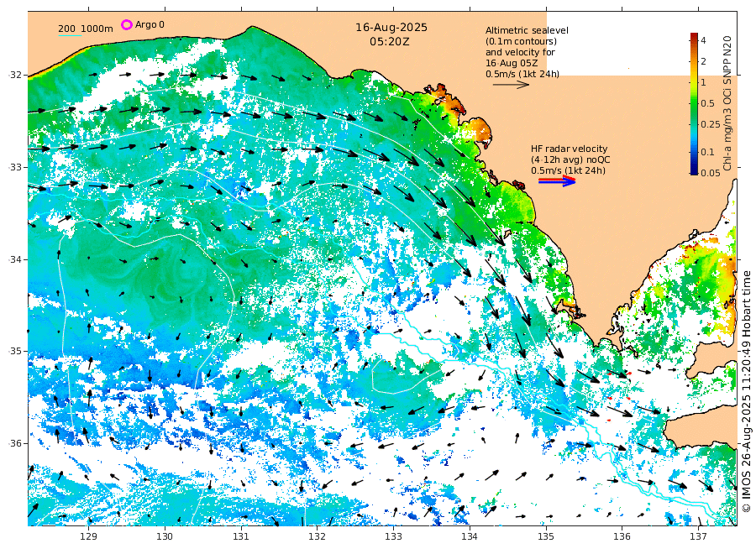The image size is (756, 554).
Task: Click the "05:20Z" time label
Action: point(390,42)
